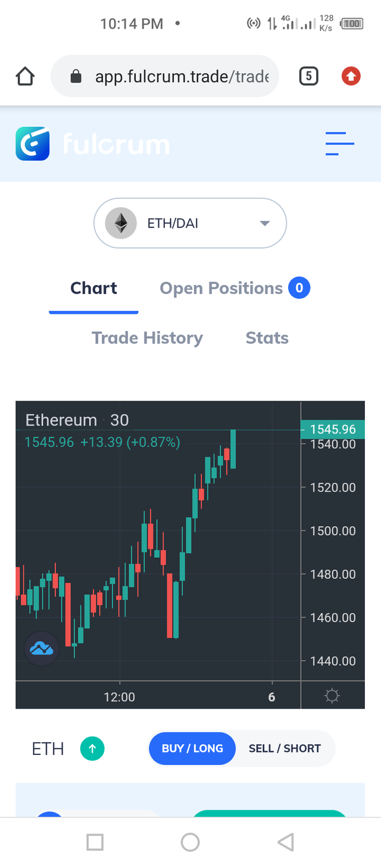
Task: Open chart settings sun icon
Action: point(332,695)
